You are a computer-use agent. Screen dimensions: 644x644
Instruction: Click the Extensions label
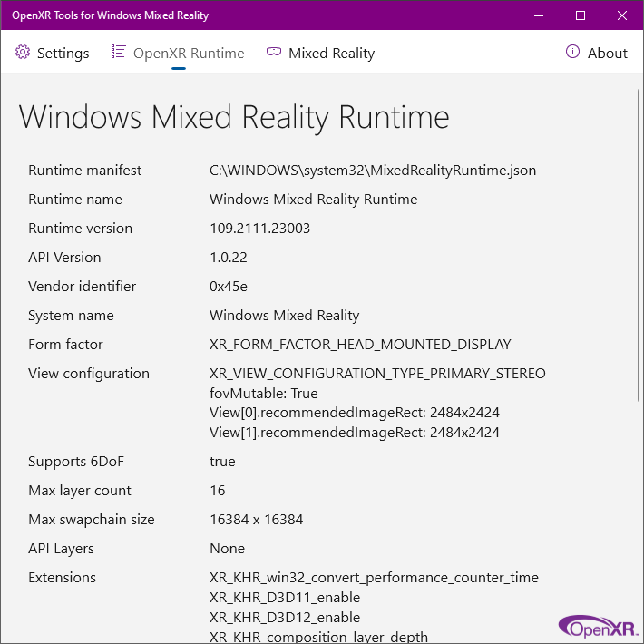62,578
